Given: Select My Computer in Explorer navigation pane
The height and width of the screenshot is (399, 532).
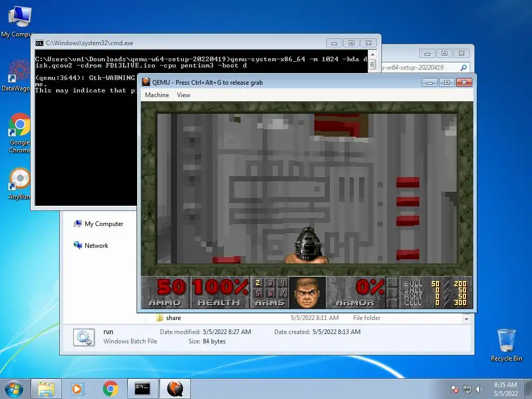Looking at the screenshot, I should click(x=99, y=224).
